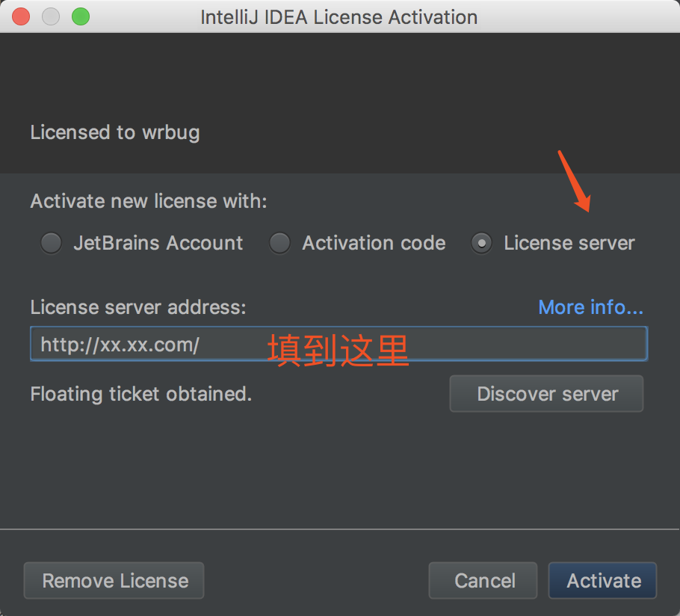Screen dimensions: 680x616
Task: Open the More info... link
Action: click(590, 307)
